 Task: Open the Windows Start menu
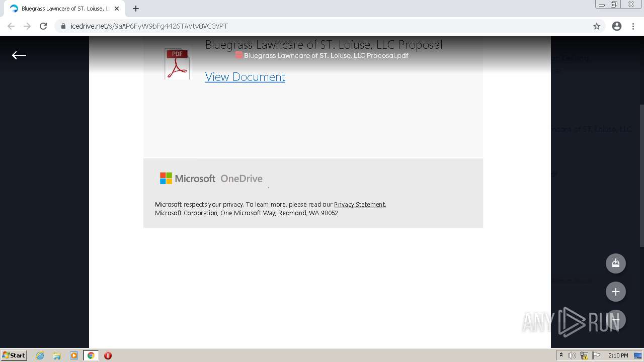[14, 355]
